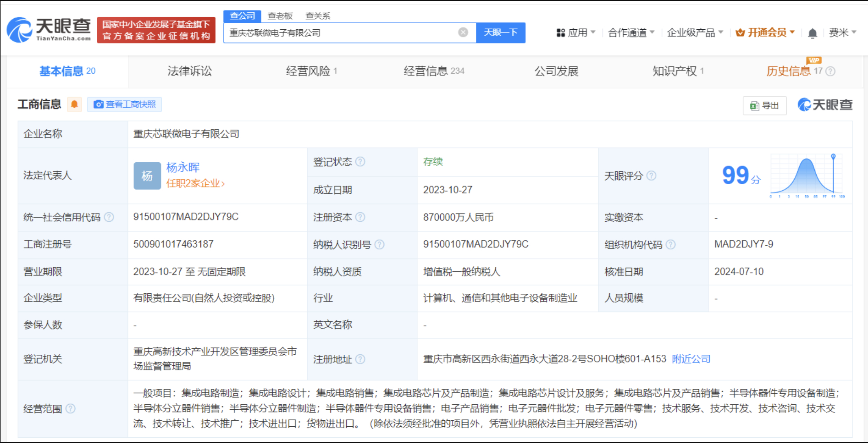This screenshot has height=443, width=868.
Task: Click the 870000万人民币 registered capital value
Action: point(458,217)
